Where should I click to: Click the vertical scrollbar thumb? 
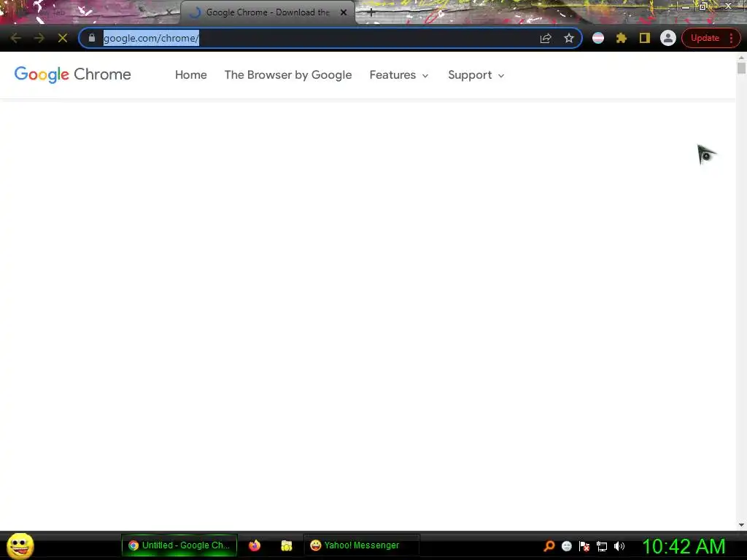[x=741, y=68]
